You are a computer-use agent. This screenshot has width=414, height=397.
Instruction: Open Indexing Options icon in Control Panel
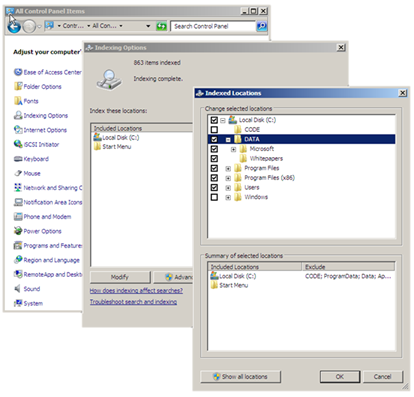[x=18, y=115]
